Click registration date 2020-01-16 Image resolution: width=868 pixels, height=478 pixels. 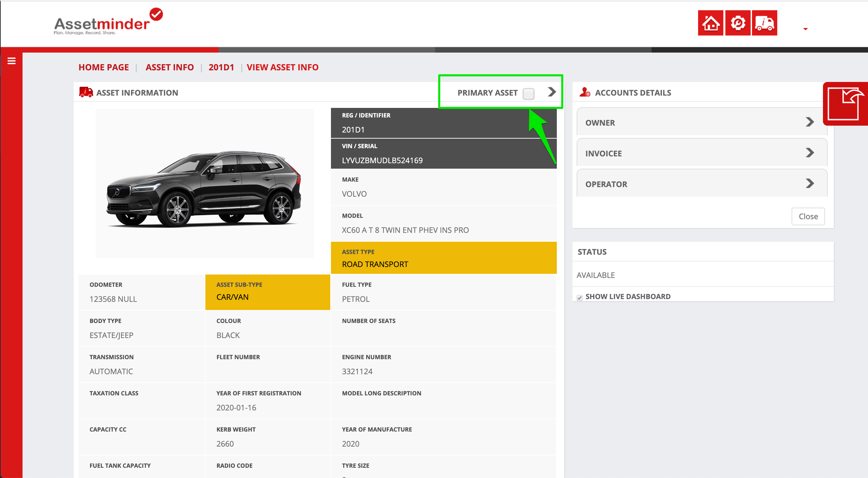pyautogui.click(x=236, y=408)
